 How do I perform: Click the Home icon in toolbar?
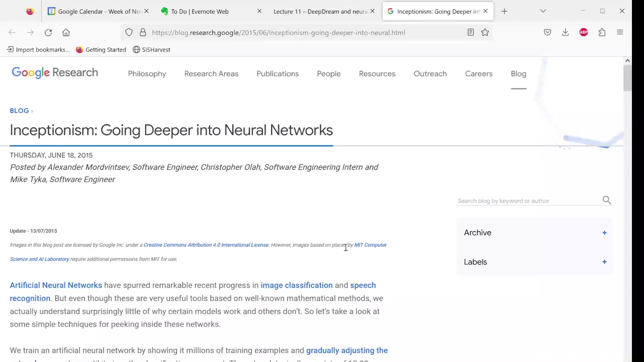[66, 33]
